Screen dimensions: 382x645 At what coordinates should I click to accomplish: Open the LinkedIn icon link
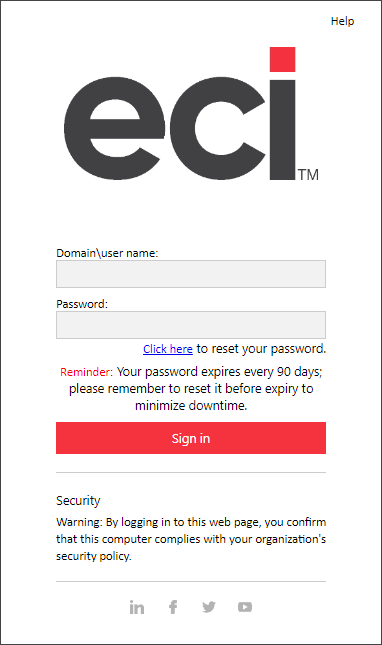coord(137,607)
